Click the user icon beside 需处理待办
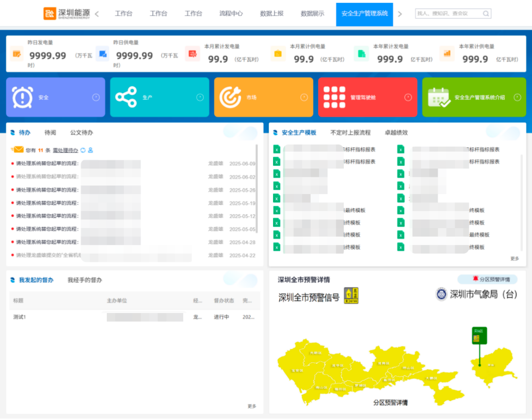Screen dimensions: 532x420 (x=90, y=150)
